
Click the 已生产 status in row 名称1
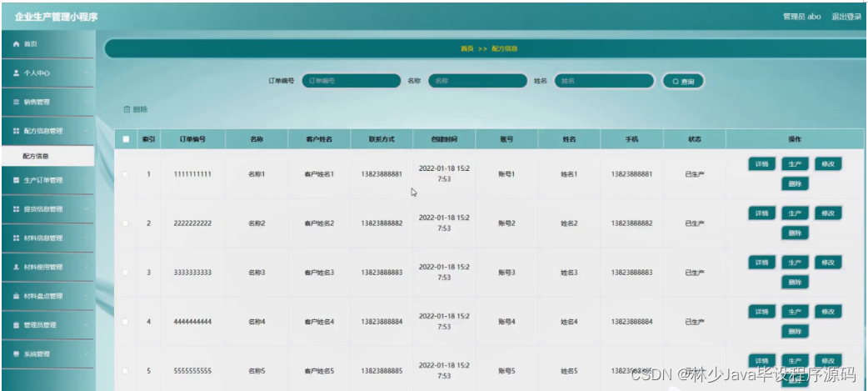[x=694, y=174]
